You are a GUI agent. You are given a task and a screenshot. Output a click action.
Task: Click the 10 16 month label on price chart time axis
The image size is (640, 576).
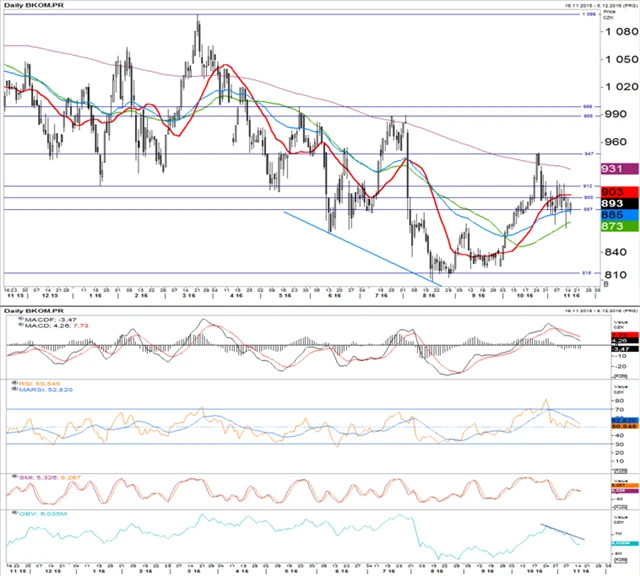525,296
